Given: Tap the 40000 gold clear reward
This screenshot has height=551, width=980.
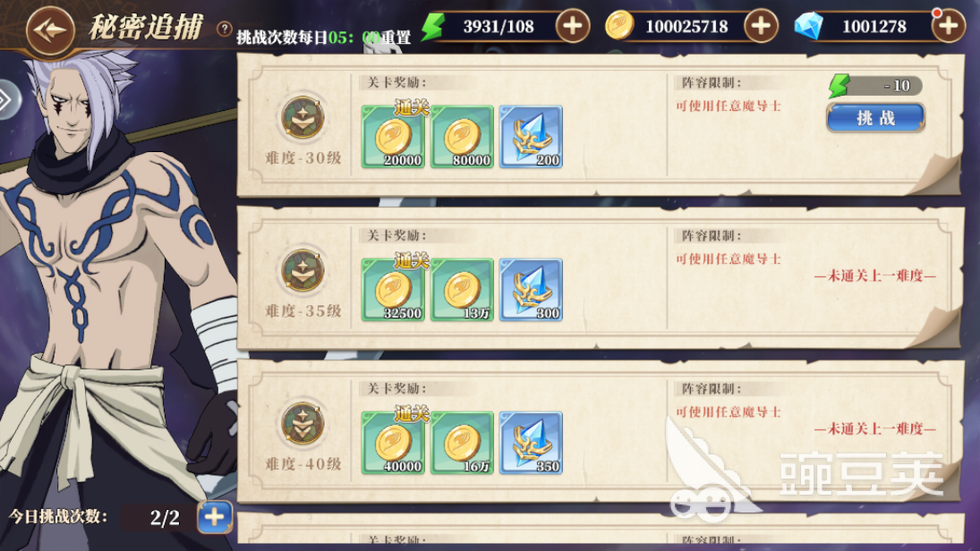Looking at the screenshot, I should coord(393,443).
